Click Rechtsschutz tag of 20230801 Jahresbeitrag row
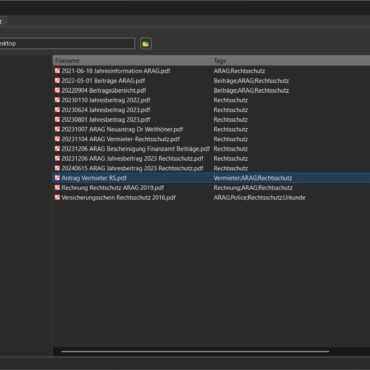The width and height of the screenshot is (370, 370). [231, 119]
